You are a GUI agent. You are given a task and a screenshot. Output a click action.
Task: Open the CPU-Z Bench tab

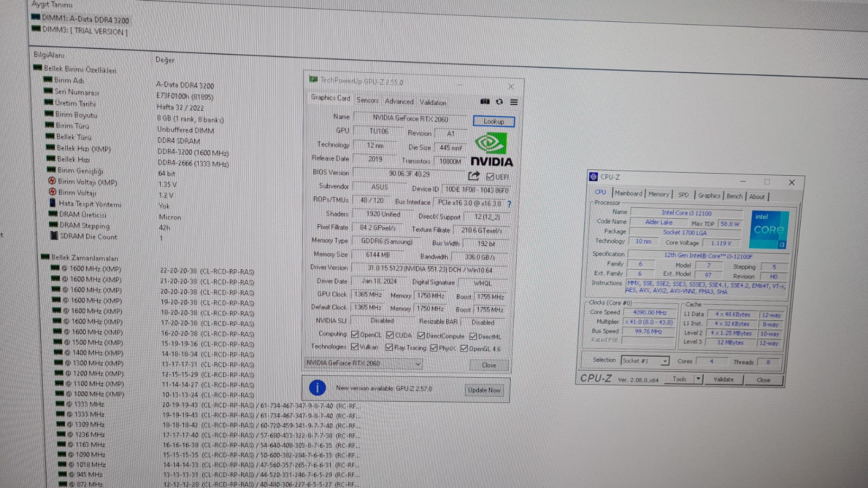734,196
